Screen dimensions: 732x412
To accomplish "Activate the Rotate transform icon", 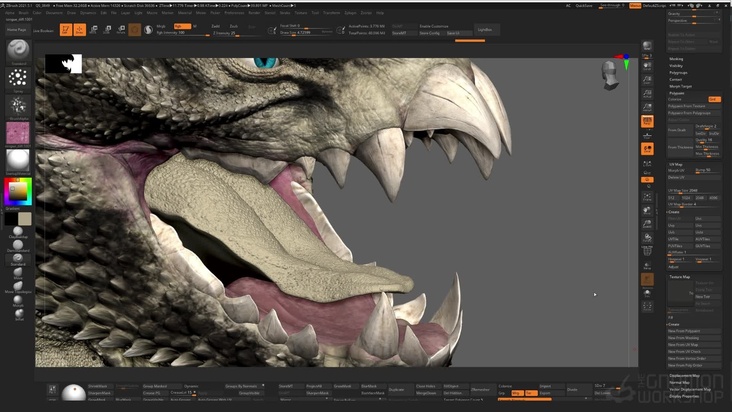I will [x=121, y=30].
